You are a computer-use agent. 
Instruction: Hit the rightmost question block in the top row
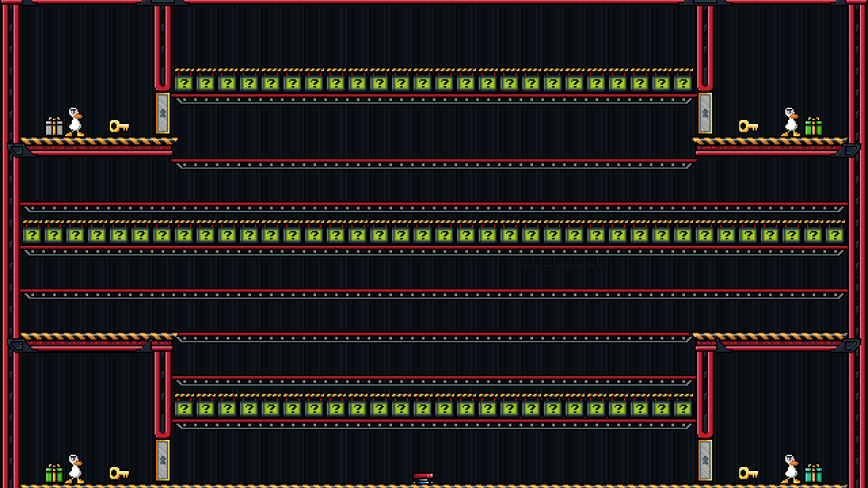tap(684, 83)
